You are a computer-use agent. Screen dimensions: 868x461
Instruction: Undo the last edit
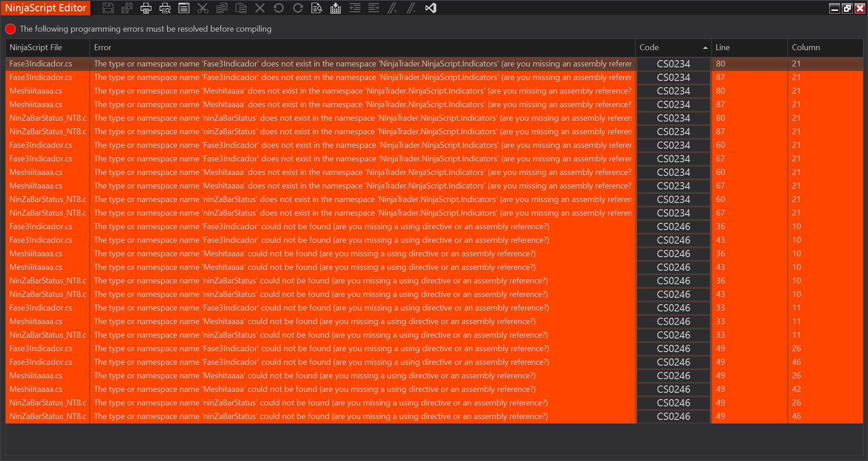tap(279, 8)
